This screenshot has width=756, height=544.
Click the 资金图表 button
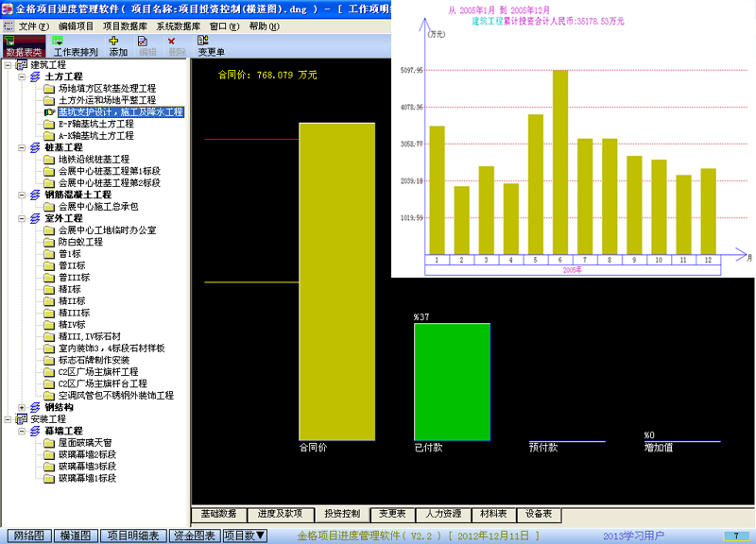point(193,535)
